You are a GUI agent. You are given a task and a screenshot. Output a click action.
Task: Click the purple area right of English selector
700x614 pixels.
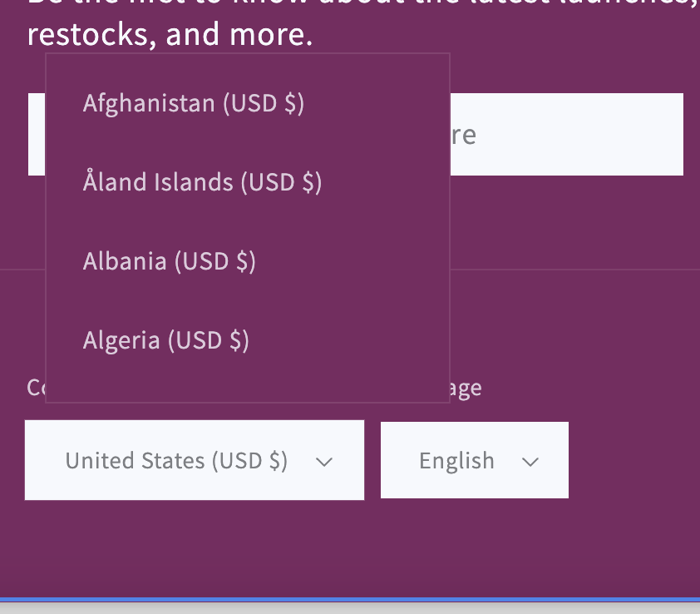[x=632, y=461]
